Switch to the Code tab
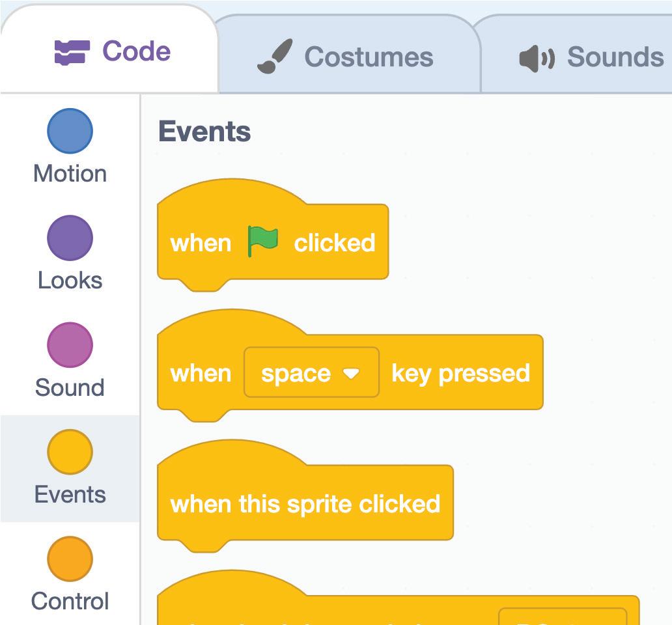This screenshot has height=625, width=672. pos(136,52)
